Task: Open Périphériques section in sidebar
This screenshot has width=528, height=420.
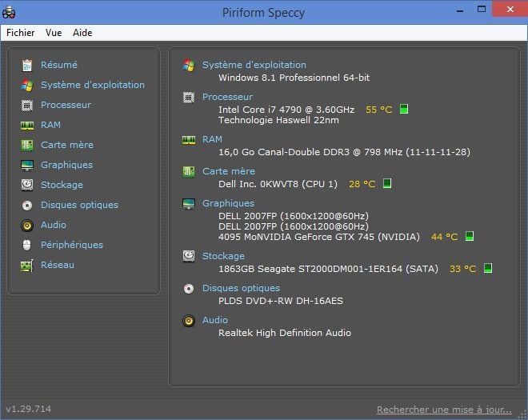Action: 72,245
